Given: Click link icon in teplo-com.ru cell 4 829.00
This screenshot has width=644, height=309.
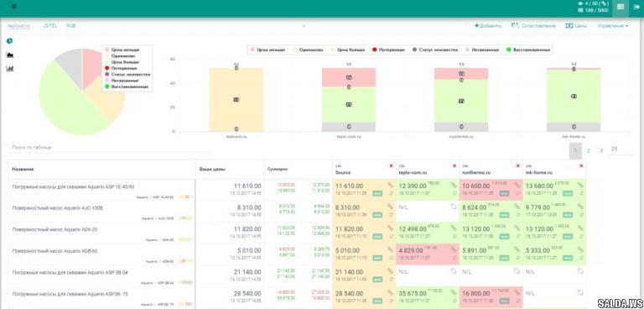Looking at the screenshot, I should click(454, 249).
